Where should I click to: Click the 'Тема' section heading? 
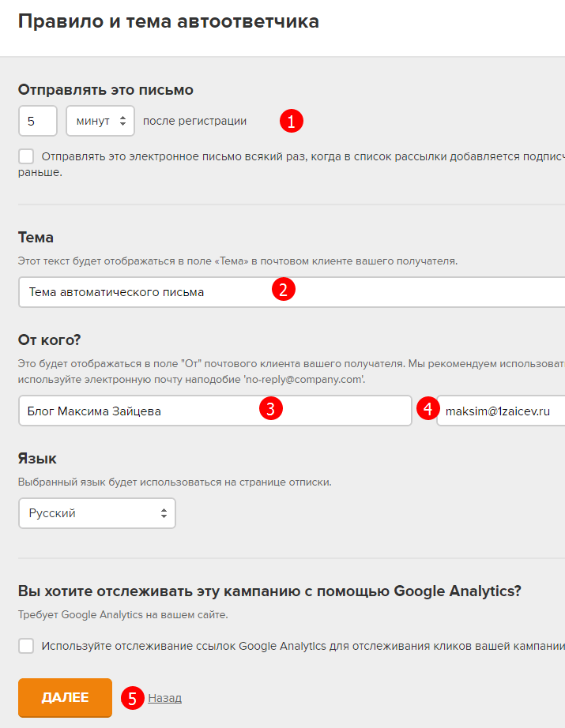pyautogui.click(x=36, y=237)
